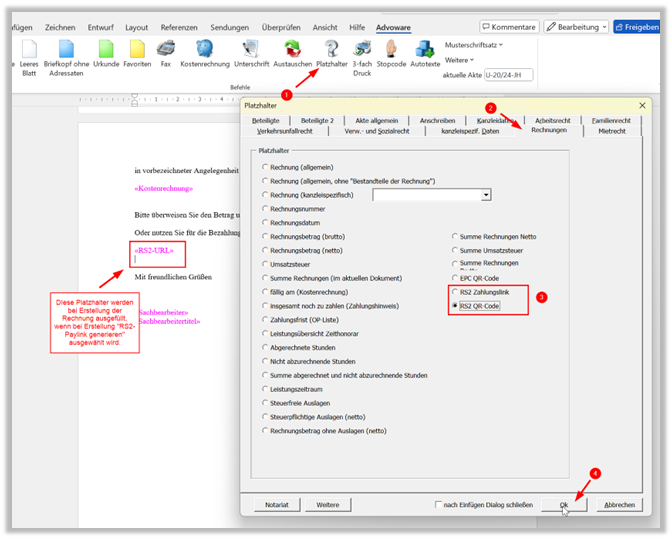Expand the Musterschriftsatz dropdown
672x540 pixels.
(x=474, y=45)
